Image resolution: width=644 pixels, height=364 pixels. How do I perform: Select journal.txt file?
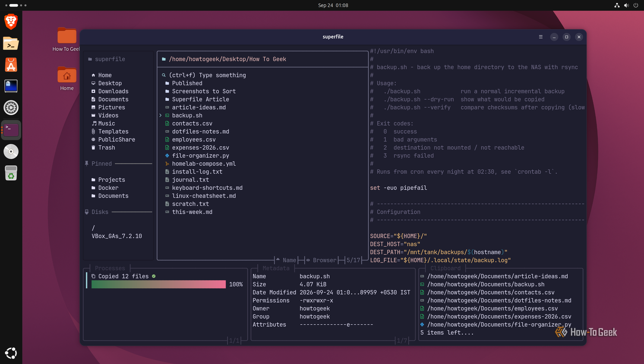[190, 180]
